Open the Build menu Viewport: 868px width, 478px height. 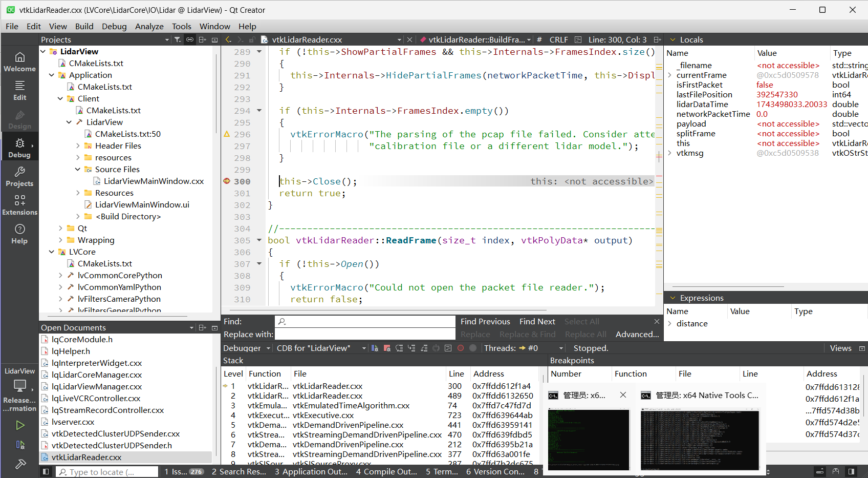point(84,26)
